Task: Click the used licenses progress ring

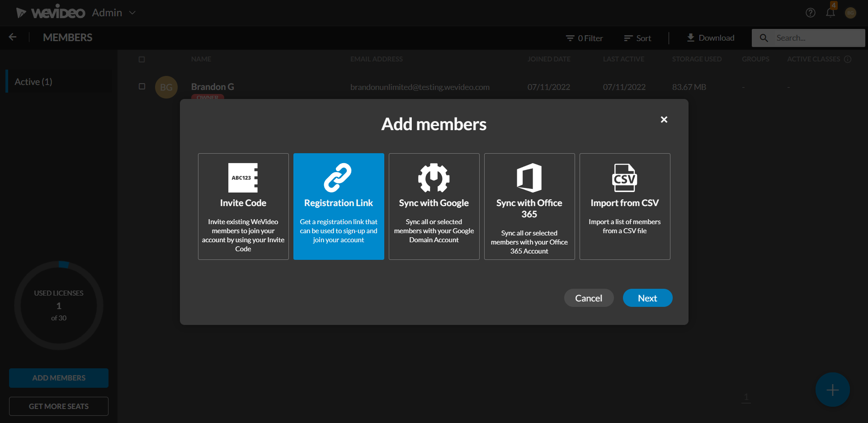Action: click(59, 305)
